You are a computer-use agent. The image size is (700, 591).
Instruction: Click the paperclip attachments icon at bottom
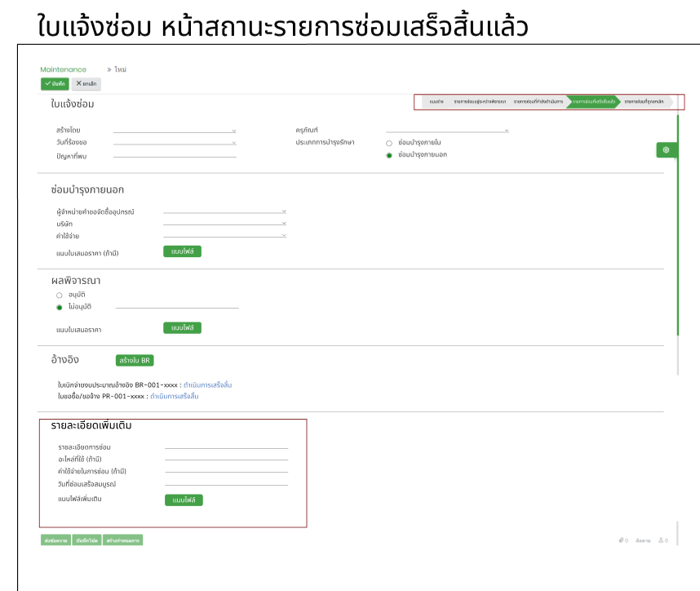[x=622, y=540]
